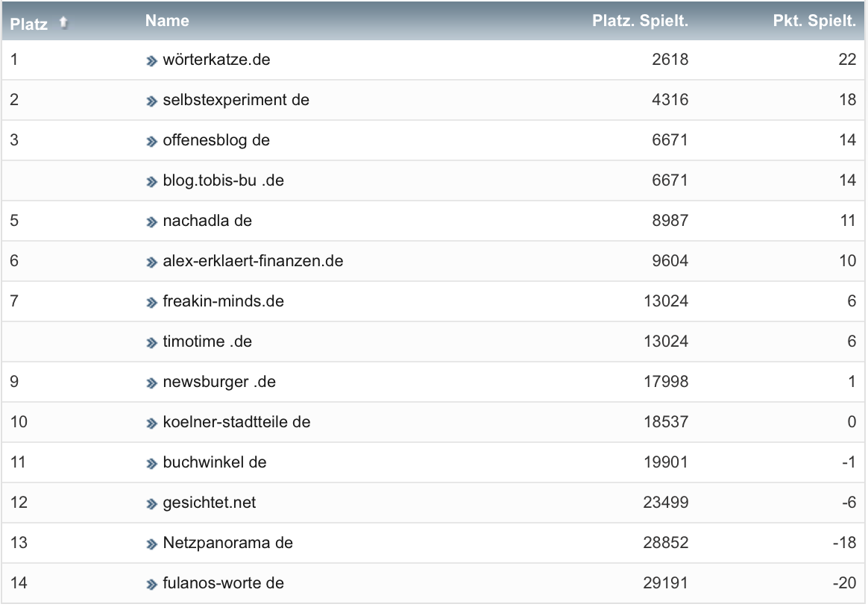Select points value 10 in alex-erklaert-finanzen.de row

tap(848, 261)
